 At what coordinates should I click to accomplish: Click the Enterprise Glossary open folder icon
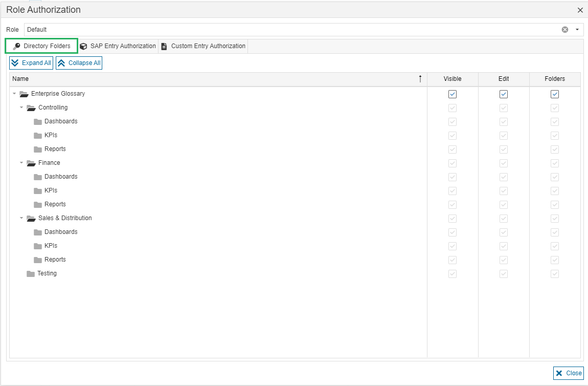coord(24,94)
